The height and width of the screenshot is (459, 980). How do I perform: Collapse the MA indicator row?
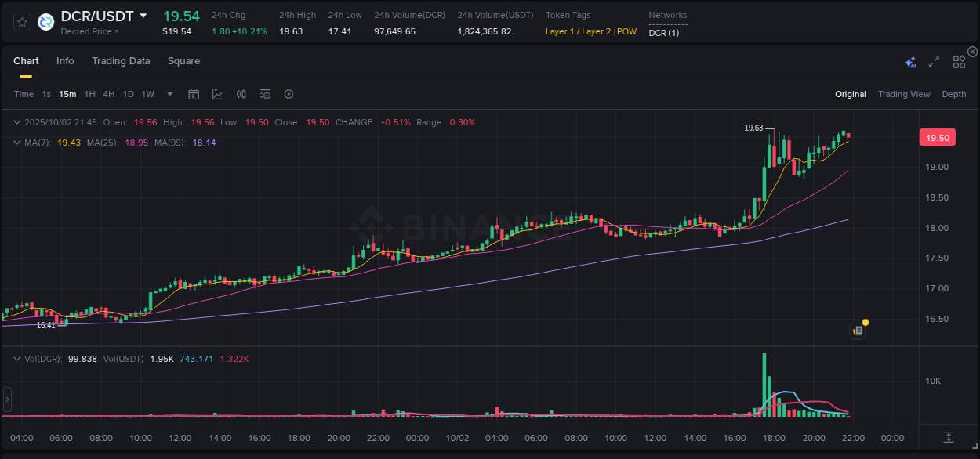pos(16,143)
